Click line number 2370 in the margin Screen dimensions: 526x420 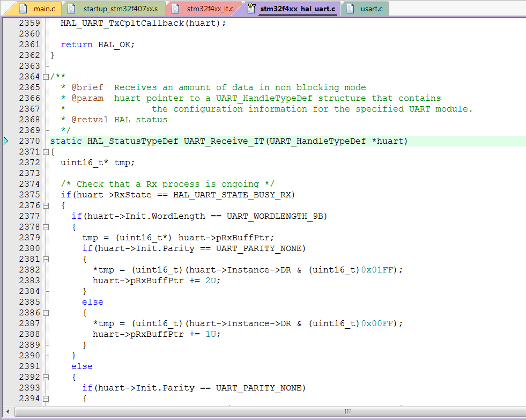tap(29, 141)
